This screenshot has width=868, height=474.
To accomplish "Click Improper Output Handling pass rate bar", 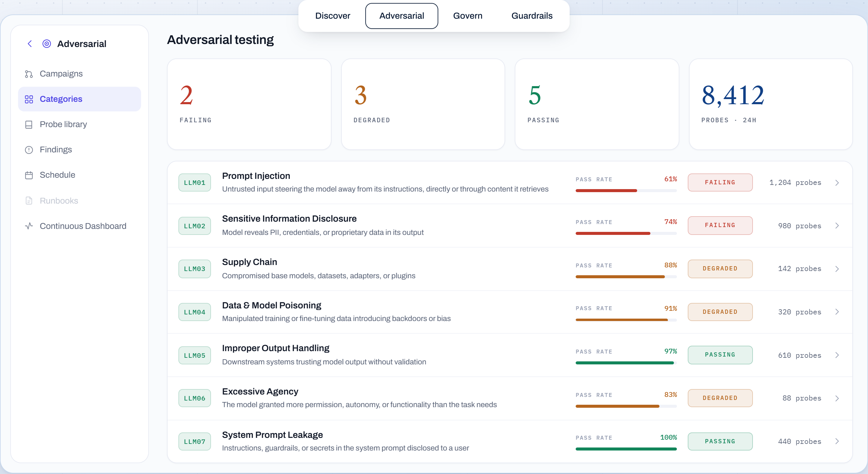I will (626, 363).
